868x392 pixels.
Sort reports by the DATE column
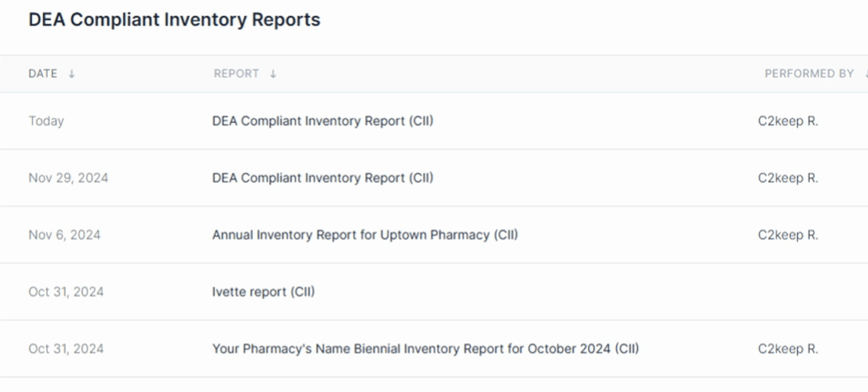pyautogui.click(x=43, y=73)
